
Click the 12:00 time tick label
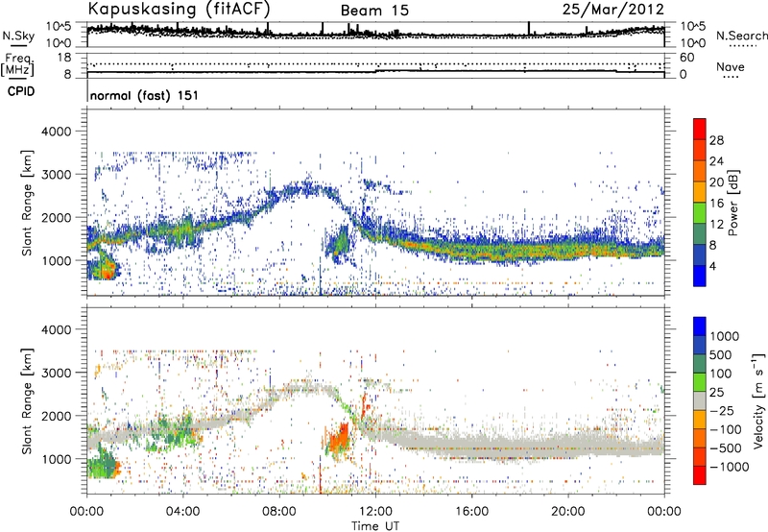(x=375, y=512)
